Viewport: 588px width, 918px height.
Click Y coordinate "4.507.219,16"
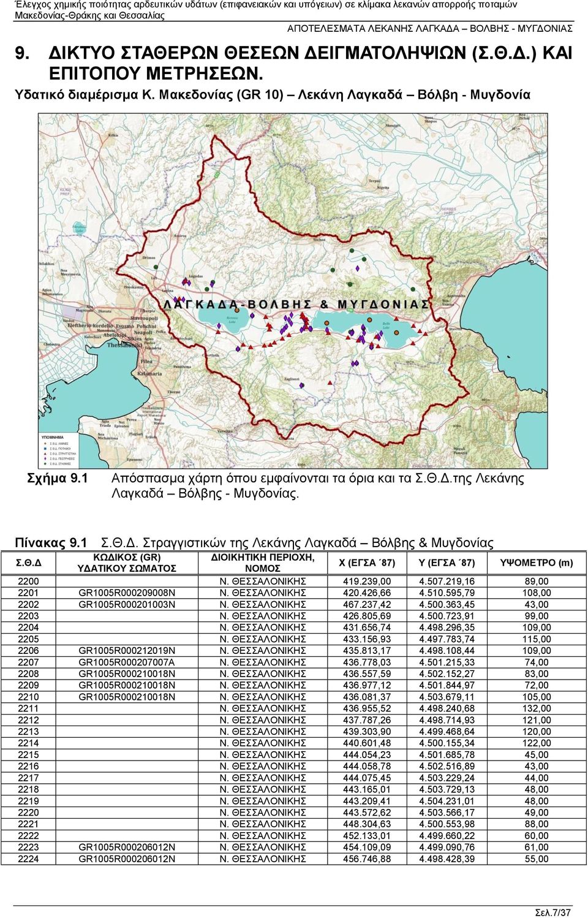[x=447, y=582]
